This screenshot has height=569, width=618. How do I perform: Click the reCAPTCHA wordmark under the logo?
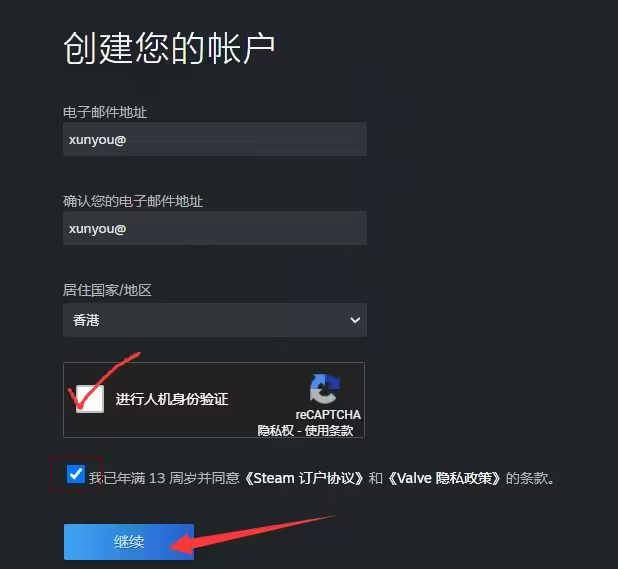(328, 415)
